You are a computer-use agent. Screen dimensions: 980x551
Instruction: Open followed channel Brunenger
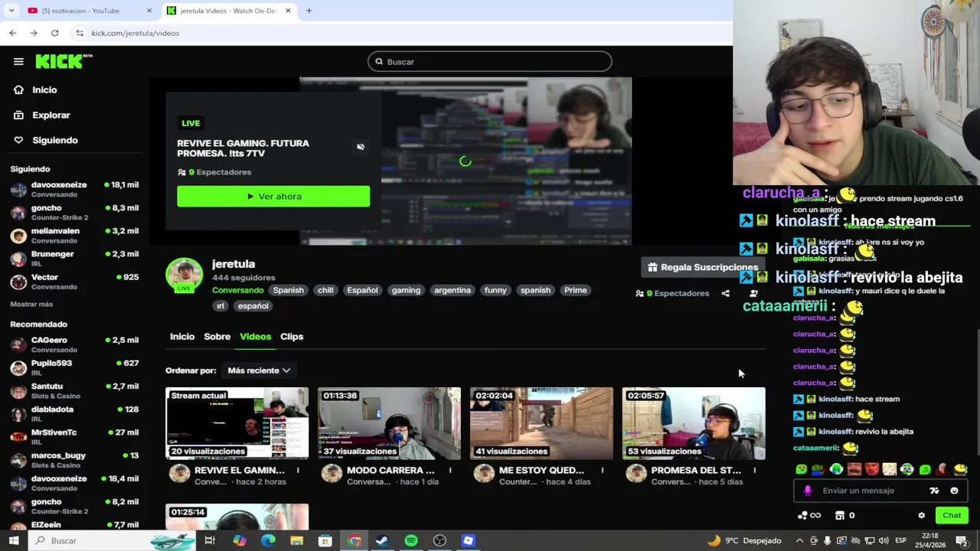[x=73, y=258]
